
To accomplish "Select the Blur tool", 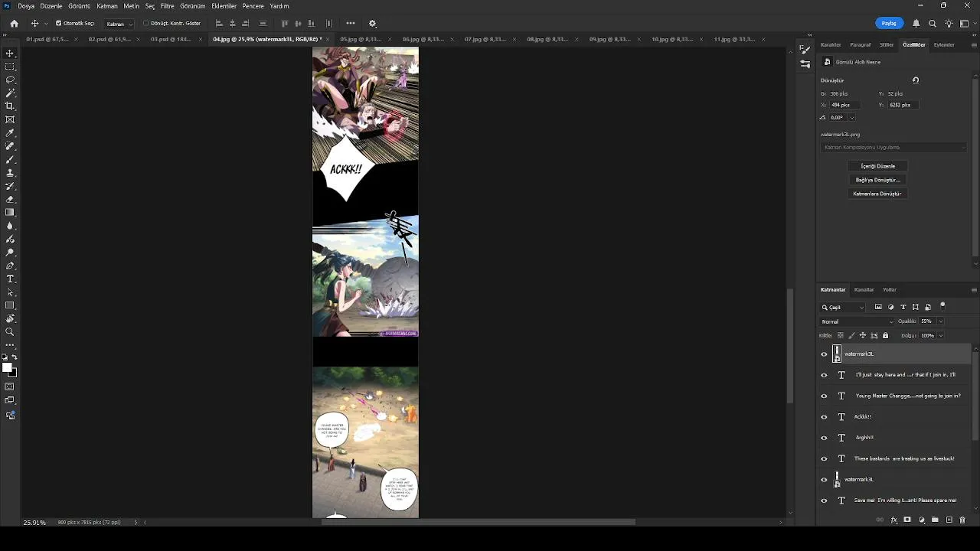I will pos(10,225).
